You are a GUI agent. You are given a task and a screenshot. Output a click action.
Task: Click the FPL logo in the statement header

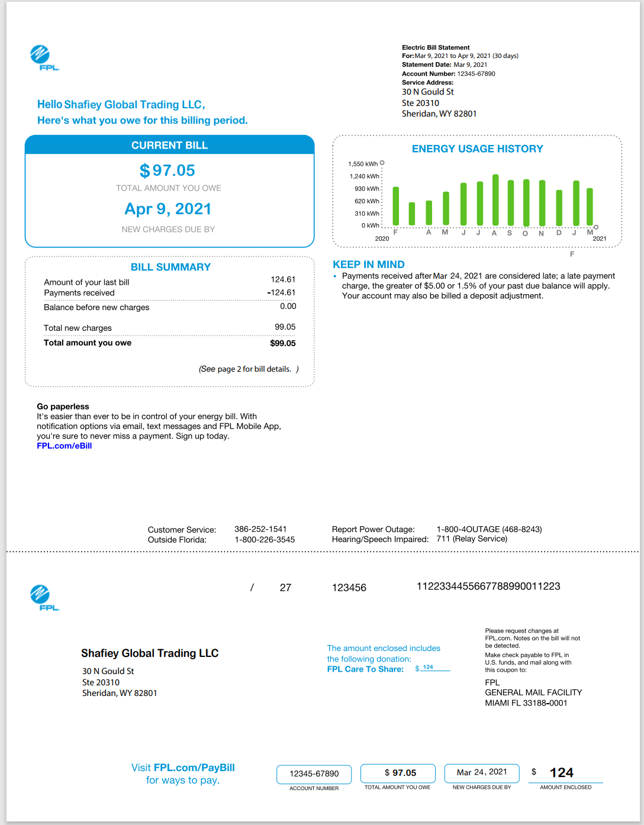pyautogui.click(x=44, y=57)
